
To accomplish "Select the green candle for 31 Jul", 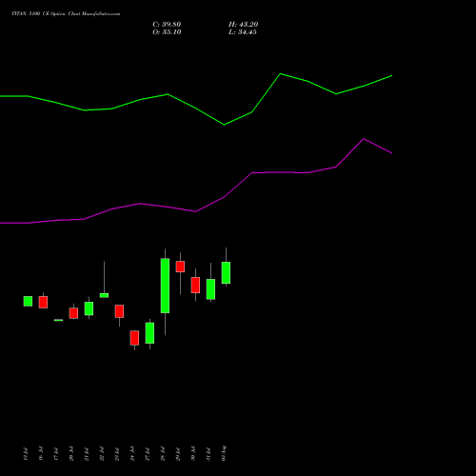I will (210, 289).
